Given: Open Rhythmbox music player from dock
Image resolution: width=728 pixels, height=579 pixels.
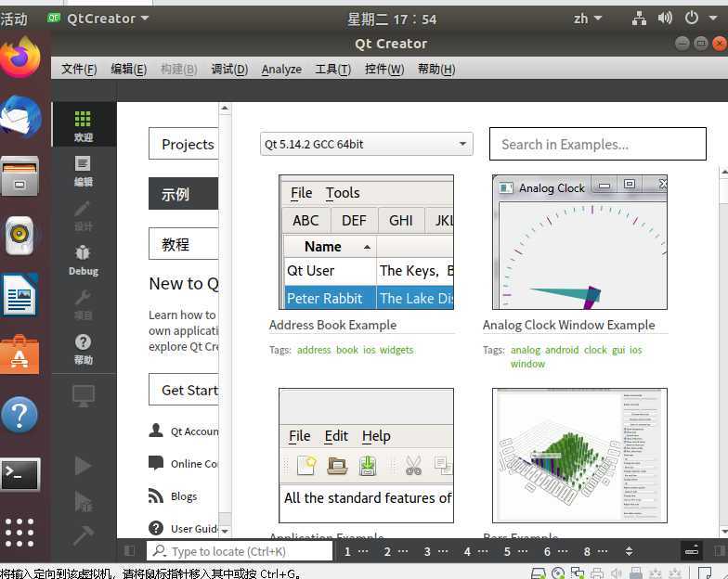Looking at the screenshot, I should tap(20, 236).
